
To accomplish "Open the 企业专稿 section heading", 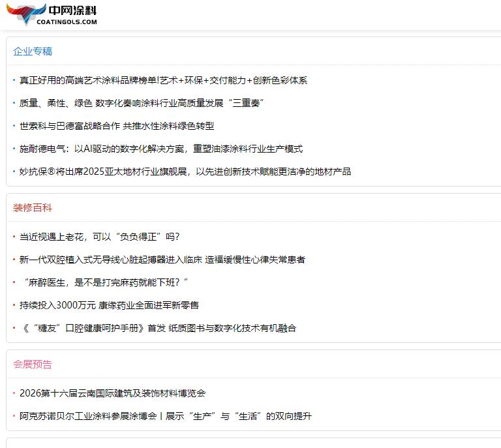I will [x=33, y=52].
